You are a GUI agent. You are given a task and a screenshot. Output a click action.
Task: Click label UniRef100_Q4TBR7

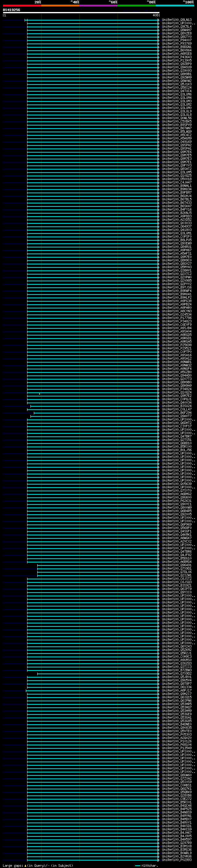coord(176,436)
